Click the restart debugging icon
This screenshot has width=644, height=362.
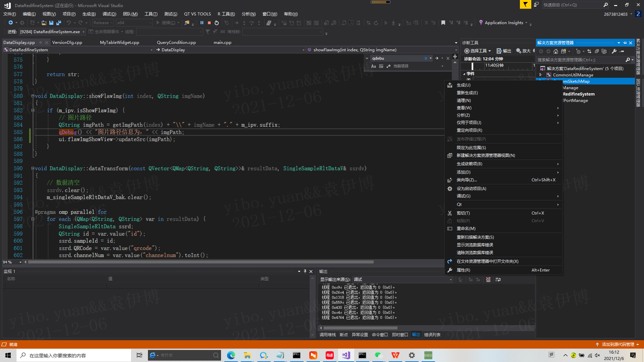point(216,22)
